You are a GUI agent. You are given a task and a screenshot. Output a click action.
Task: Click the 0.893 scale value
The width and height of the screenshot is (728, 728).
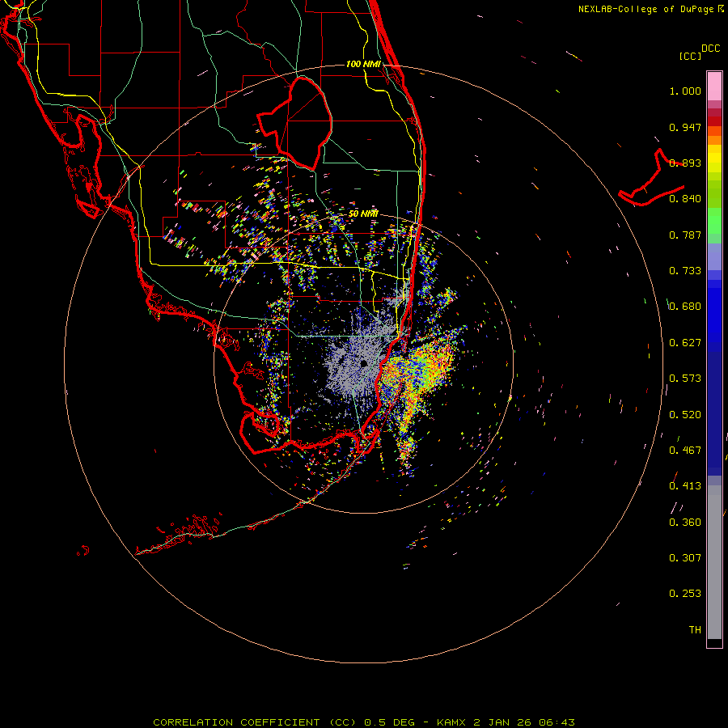pyautogui.click(x=685, y=163)
